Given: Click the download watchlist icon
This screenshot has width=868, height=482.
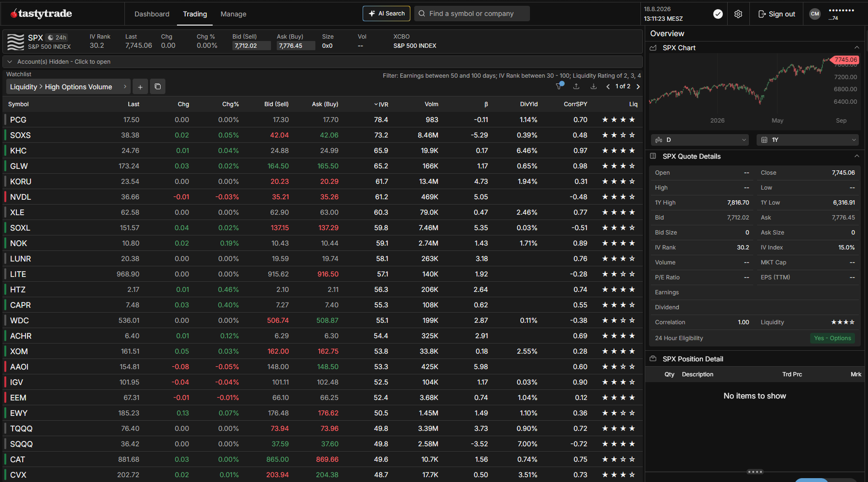Looking at the screenshot, I should pos(594,86).
